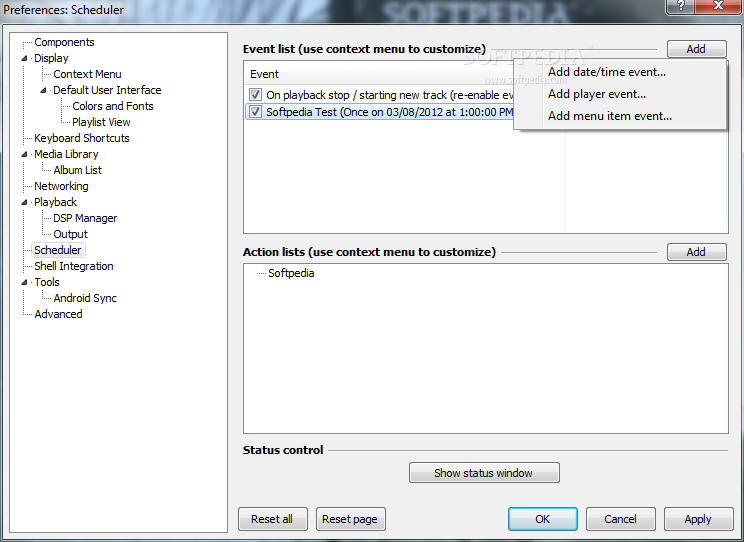This screenshot has height=542, width=744.
Task: Uncheck the Softpedia Test event checkbox
Action: click(x=256, y=112)
